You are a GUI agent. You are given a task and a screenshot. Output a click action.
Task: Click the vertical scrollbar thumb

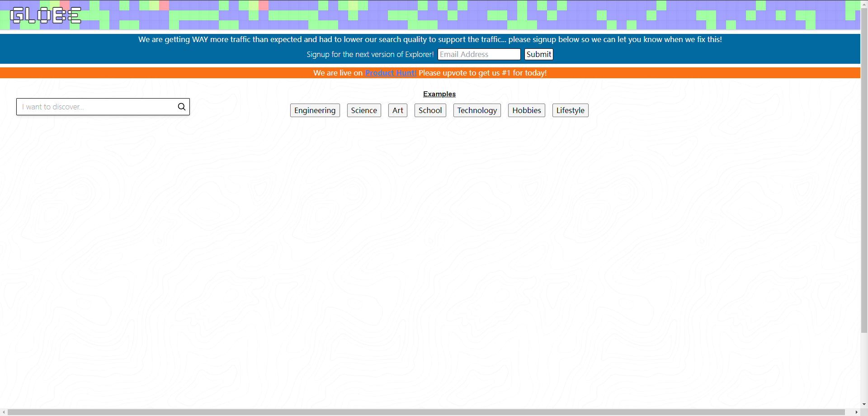coord(864,170)
